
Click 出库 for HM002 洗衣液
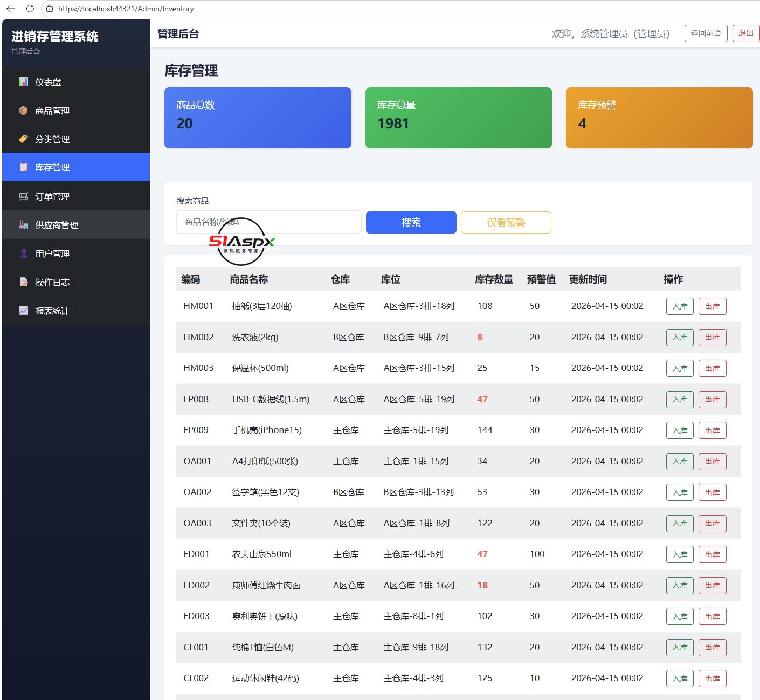coord(713,338)
